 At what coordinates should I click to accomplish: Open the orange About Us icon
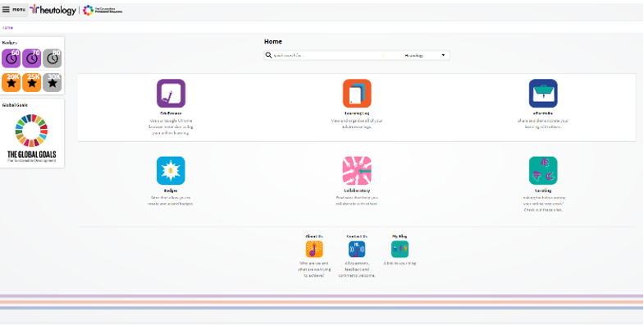314,249
